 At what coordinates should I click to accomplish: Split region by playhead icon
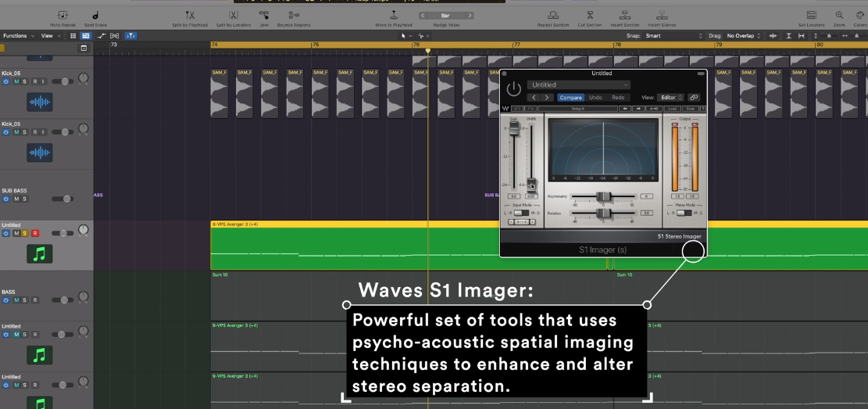coord(190,16)
